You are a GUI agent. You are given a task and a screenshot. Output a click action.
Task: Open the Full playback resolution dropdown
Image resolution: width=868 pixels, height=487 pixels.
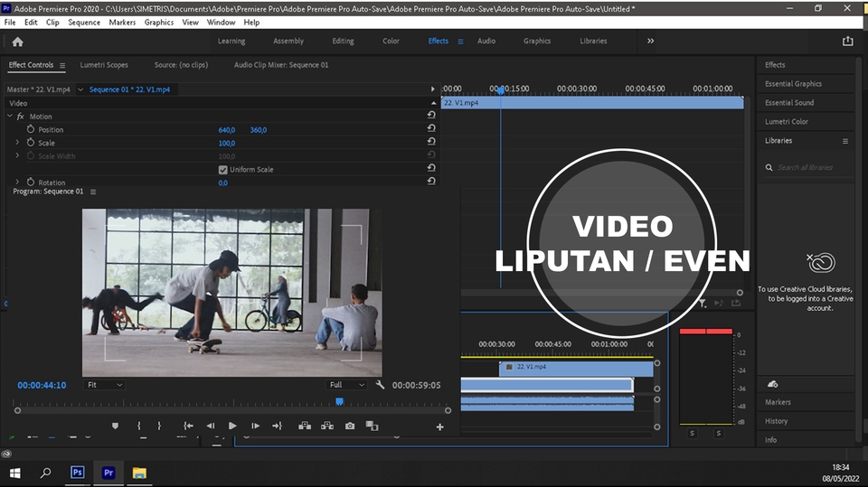pos(346,385)
